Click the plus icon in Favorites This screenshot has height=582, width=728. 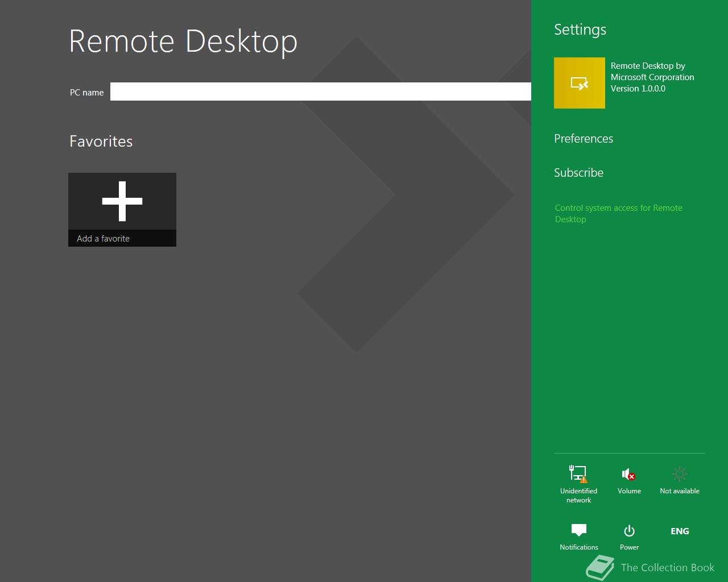(x=122, y=201)
